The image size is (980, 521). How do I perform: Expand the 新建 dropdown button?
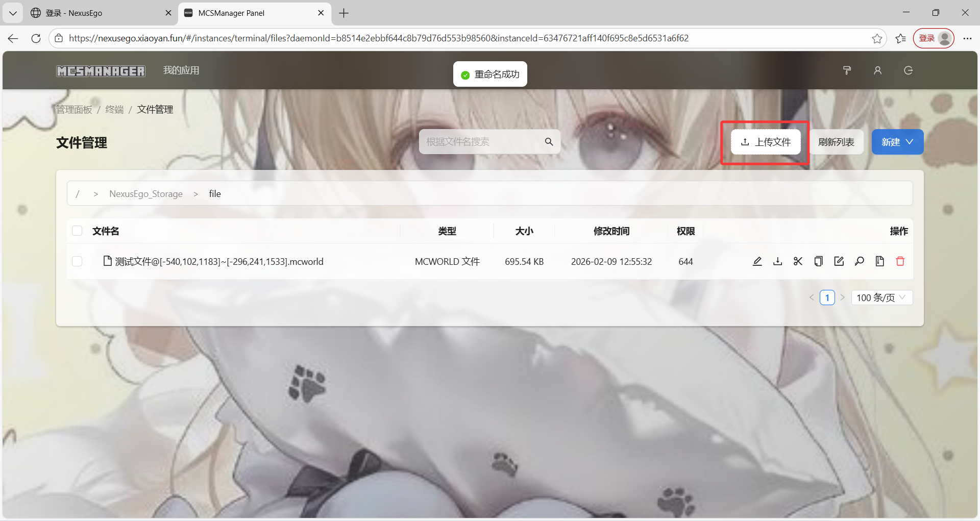click(897, 142)
